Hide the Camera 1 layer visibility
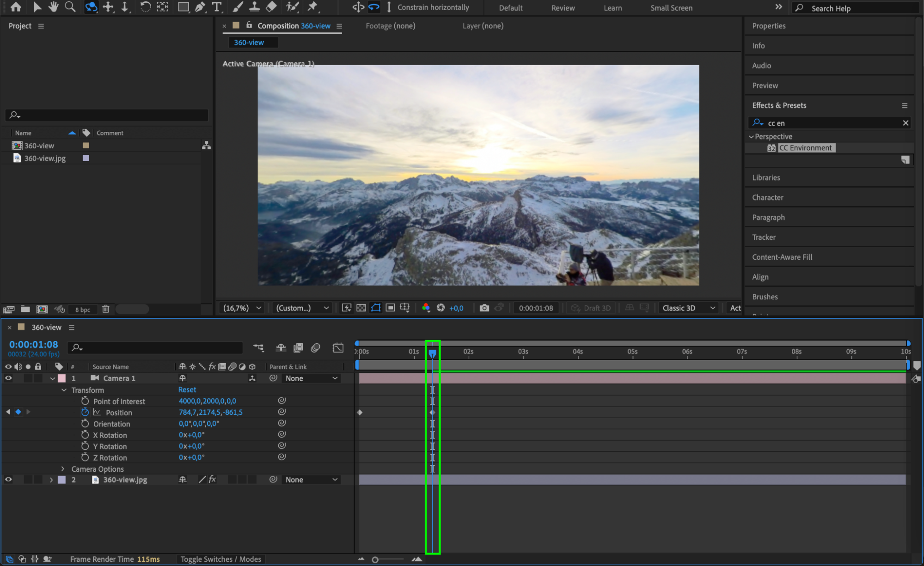The image size is (924, 566). point(8,378)
